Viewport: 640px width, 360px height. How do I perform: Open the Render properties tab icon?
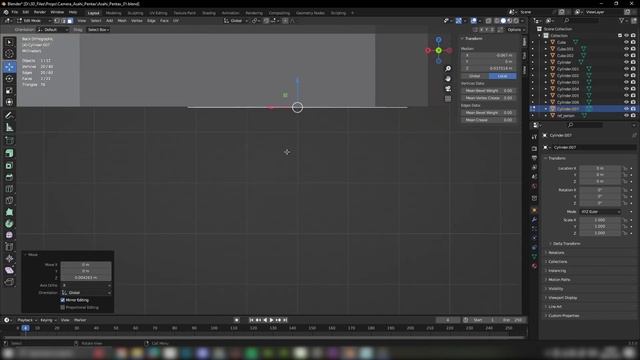(534, 149)
